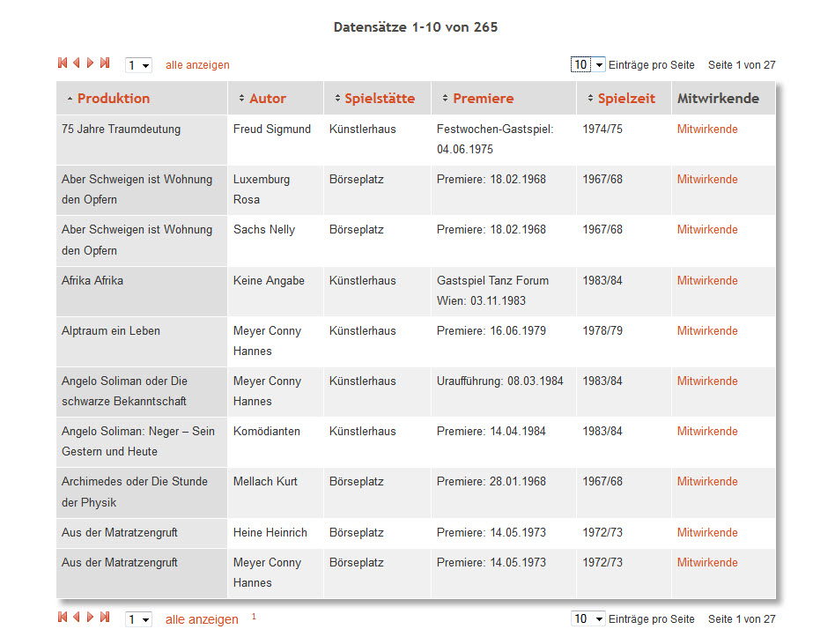Click Spielzeit value '1978/79'
Image resolution: width=835 pixels, height=644 pixels.
(602, 330)
